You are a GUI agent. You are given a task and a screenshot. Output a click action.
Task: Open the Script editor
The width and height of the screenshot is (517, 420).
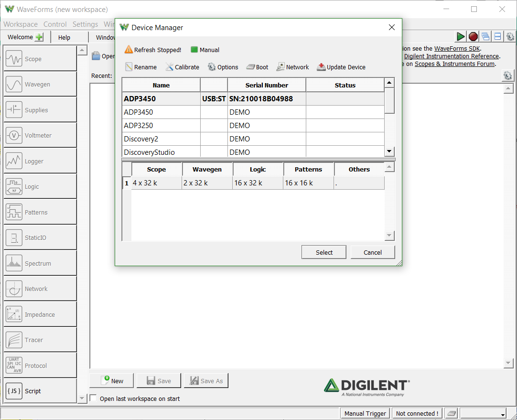click(40, 391)
